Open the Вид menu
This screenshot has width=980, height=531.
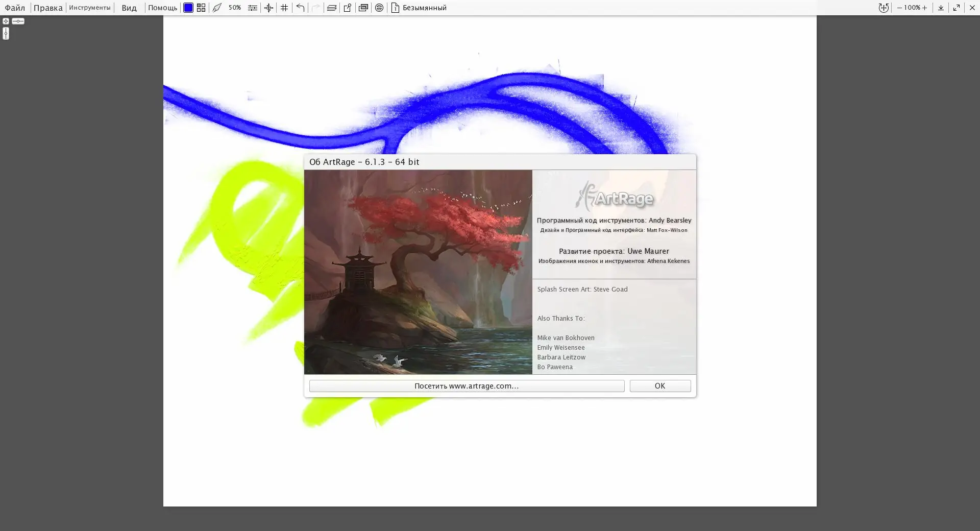[x=129, y=8]
